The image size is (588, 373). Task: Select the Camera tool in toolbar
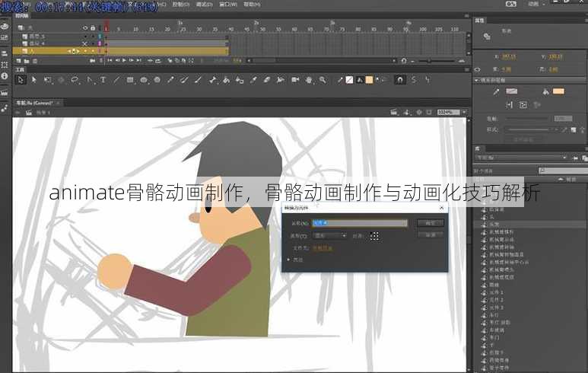(295, 80)
